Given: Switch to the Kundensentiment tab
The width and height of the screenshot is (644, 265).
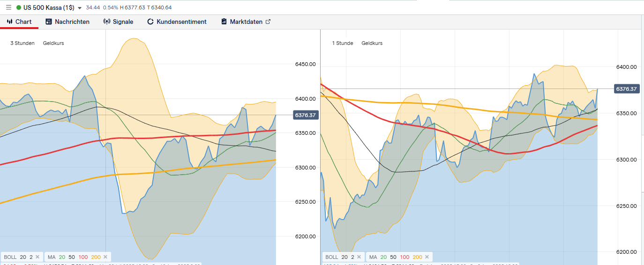Looking at the screenshot, I should point(177,22).
